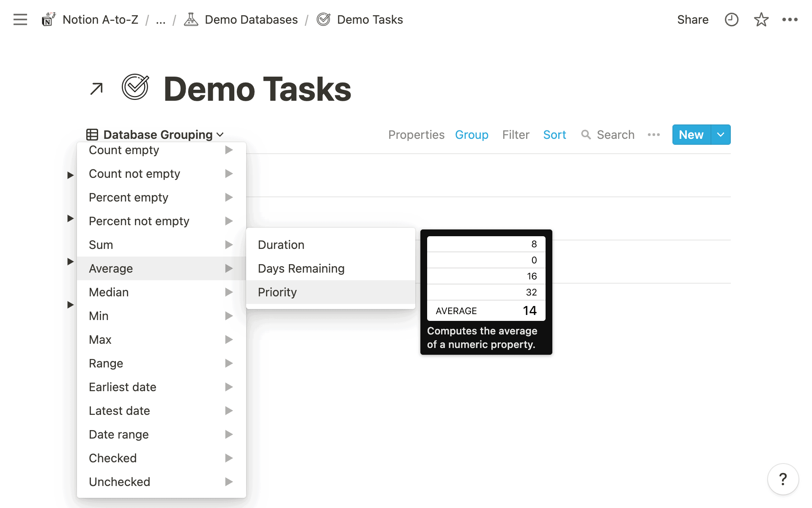Open dropdown arrow next to New
Screen dimensions: 812x508
[721, 135]
